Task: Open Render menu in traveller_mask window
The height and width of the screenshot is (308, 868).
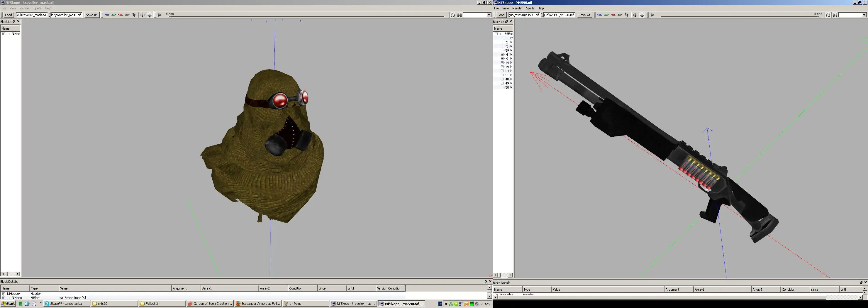Action: (x=25, y=8)
